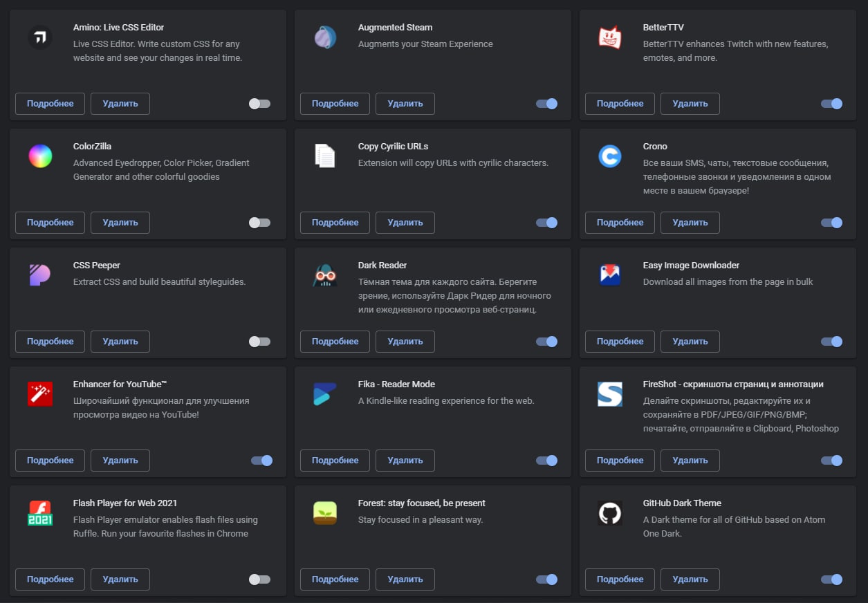Click Удалить on Fika Reader Mode card
The image size is (868, 603).
click(405, 461)
